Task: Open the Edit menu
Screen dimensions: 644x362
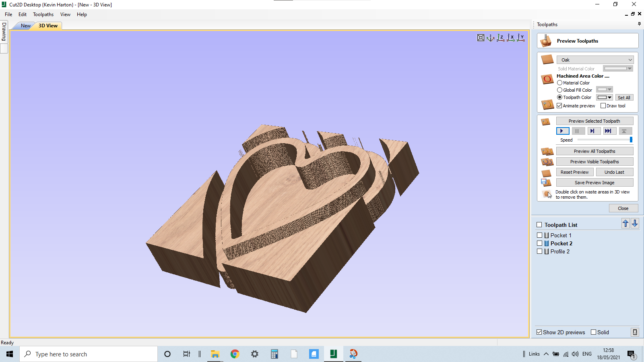Action: tap(23, 14)
